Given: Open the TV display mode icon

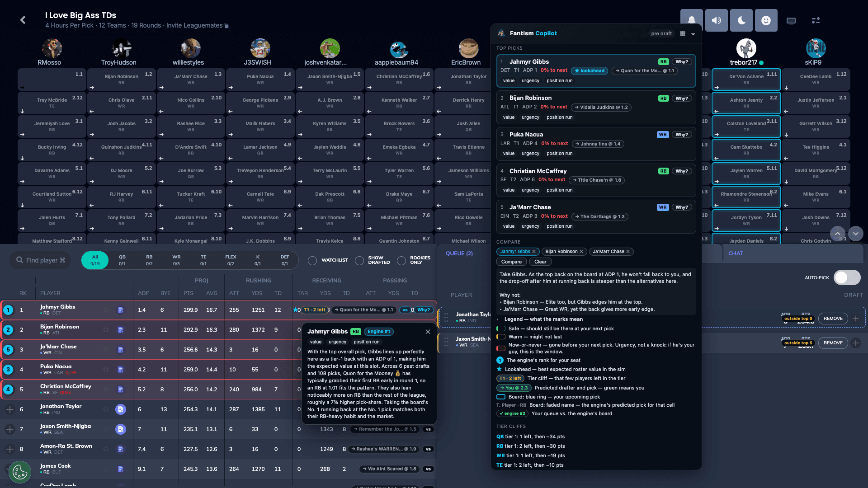Looking at the screenshot, I should click(791, 20).
